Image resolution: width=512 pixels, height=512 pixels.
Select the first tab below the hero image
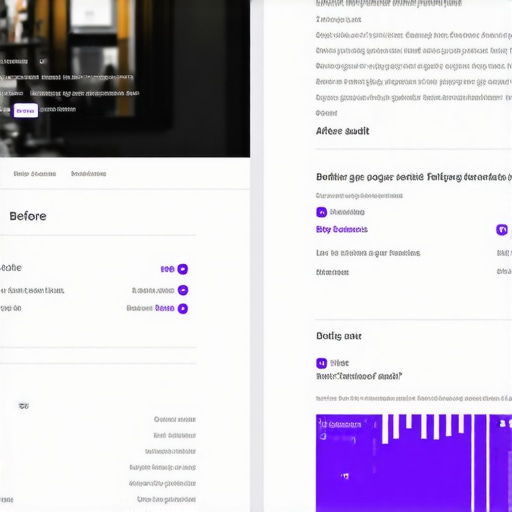click(35, 174)
